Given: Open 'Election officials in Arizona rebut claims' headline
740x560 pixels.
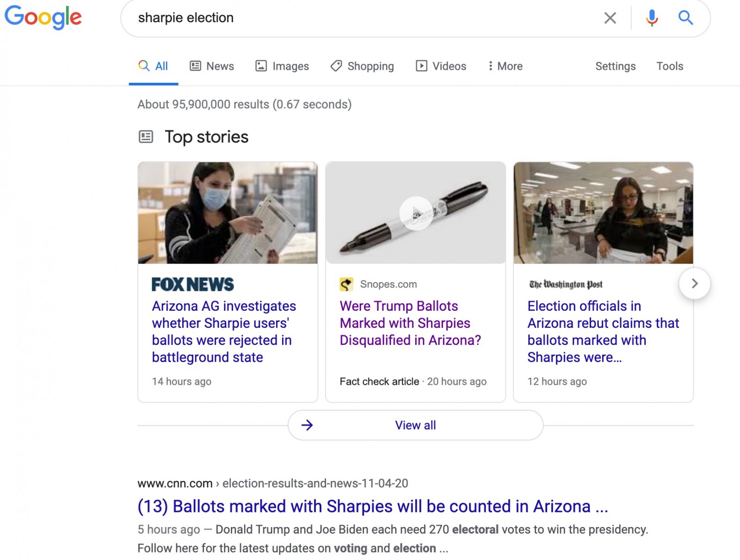Looking at the screenshot, I should 603,332.
